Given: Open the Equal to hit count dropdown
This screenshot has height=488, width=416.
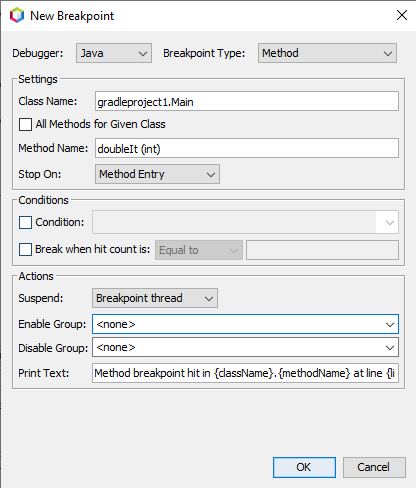Looking at the screenshot, I should pos(199,250).
